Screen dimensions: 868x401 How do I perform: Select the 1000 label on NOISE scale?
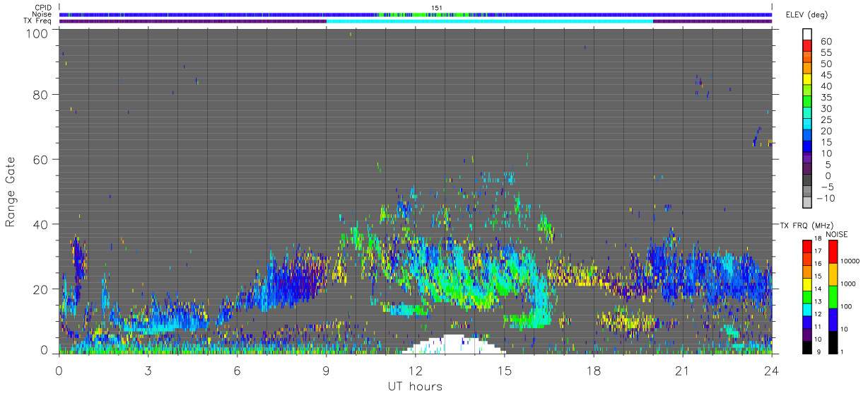[850, 284]
